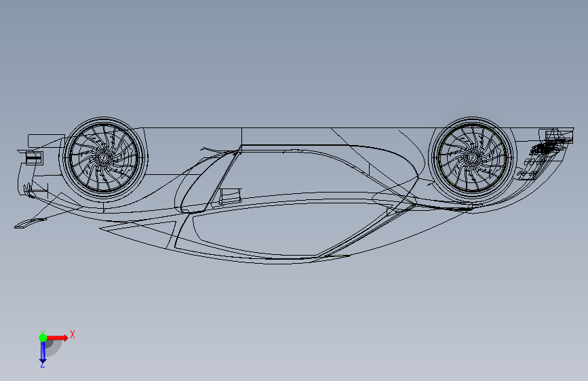The image size is (588, 381).
Task: Click the blue Z axis arrow of triad
Action: (x=43, y=353)
